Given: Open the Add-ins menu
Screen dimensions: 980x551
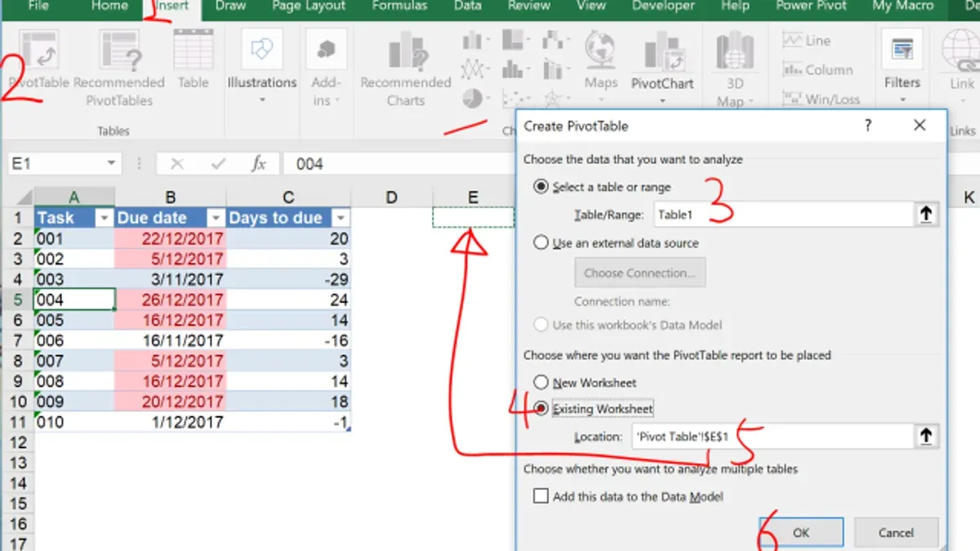Looking at the screenshot, I should (x=326, y=69).
